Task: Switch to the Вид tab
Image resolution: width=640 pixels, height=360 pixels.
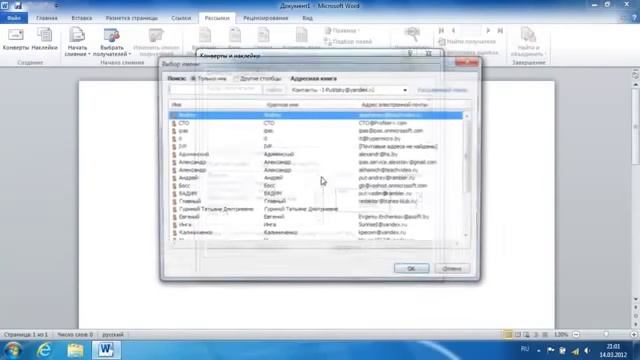Action: pos(307,18)
